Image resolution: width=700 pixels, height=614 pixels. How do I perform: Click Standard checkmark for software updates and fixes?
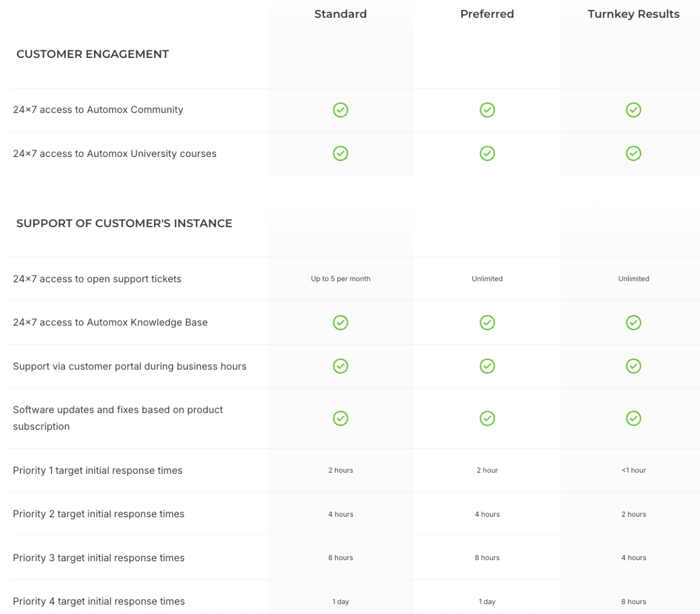pos(341,418)
